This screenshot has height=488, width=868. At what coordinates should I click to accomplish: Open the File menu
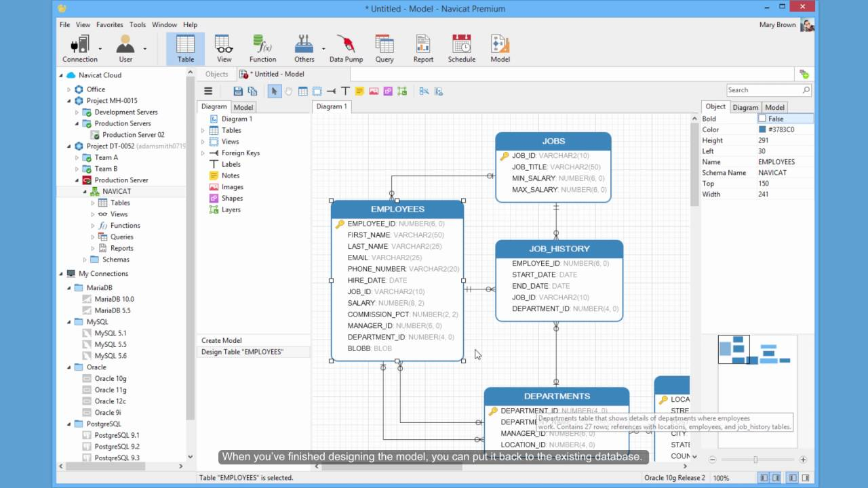pos(64,24)
